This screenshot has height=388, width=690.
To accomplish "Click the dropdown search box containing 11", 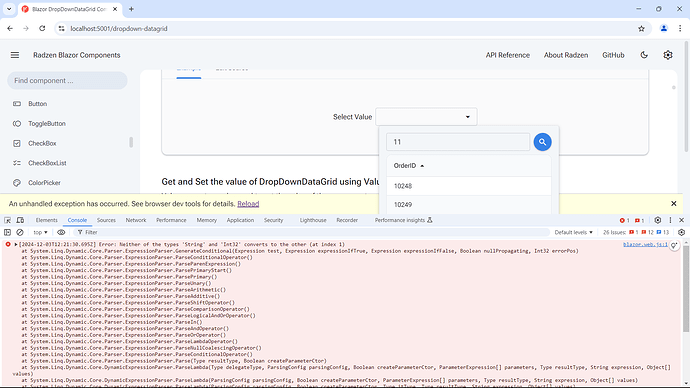I will (x=458, y=142).
